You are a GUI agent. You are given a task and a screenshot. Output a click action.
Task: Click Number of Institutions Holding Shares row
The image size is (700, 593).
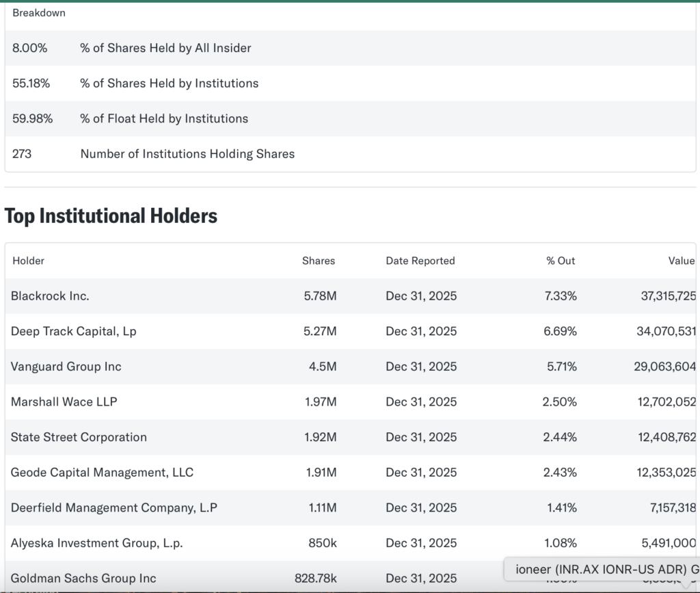187,154
